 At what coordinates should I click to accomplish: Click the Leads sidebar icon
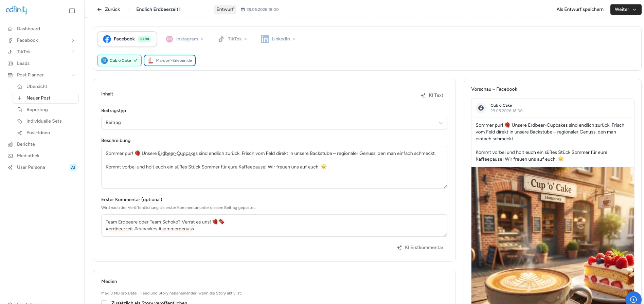pyautogui.click(x=10, y=64)
